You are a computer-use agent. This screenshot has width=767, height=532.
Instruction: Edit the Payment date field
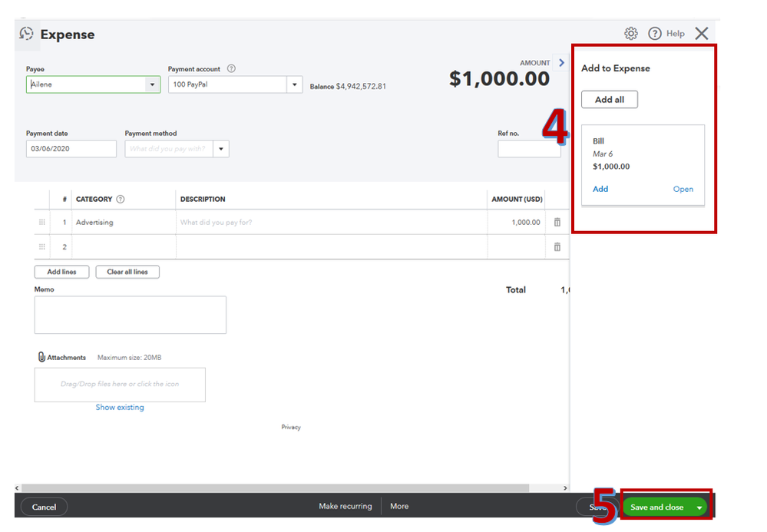[x=71, y=149]
